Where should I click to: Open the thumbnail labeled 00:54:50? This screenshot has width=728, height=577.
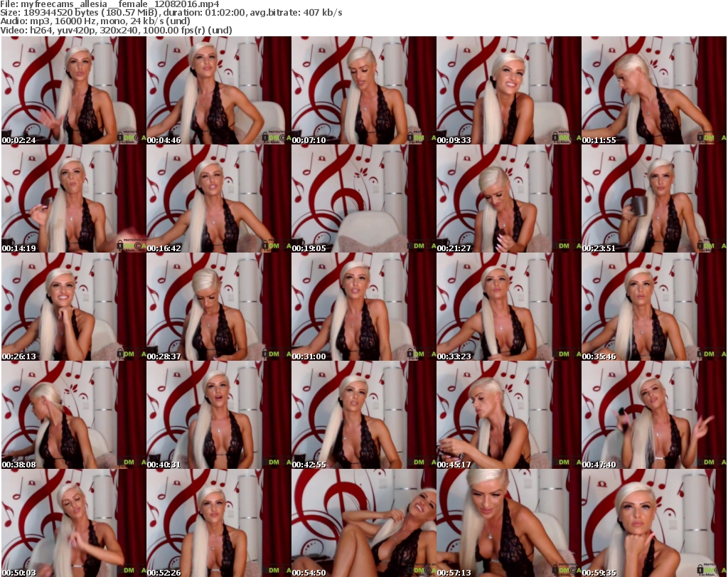click(364, 523)
